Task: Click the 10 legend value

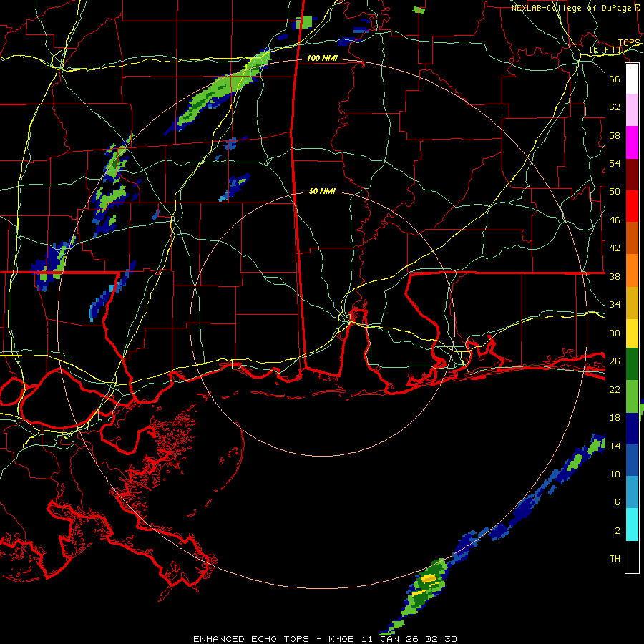Action: pos(615,474)
